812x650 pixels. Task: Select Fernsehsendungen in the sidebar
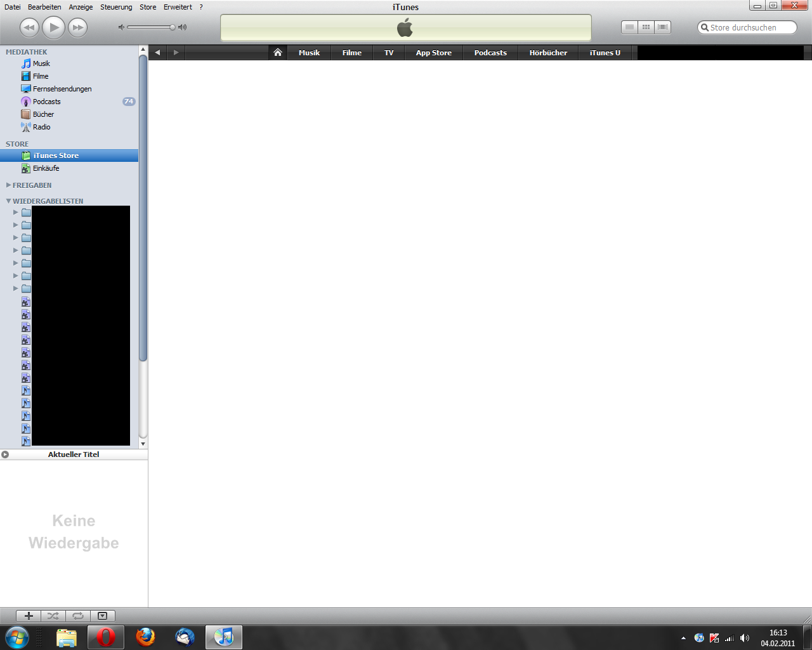(x=62, y=89)
